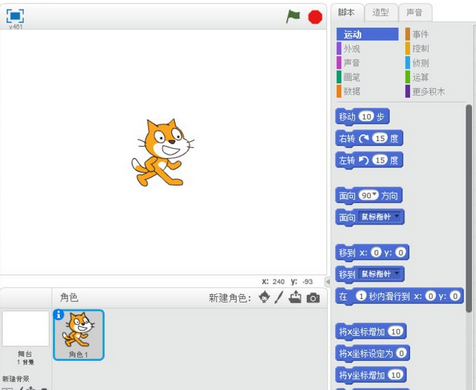Open the 90 direction dropdown in 面向 block

(375, 194)
